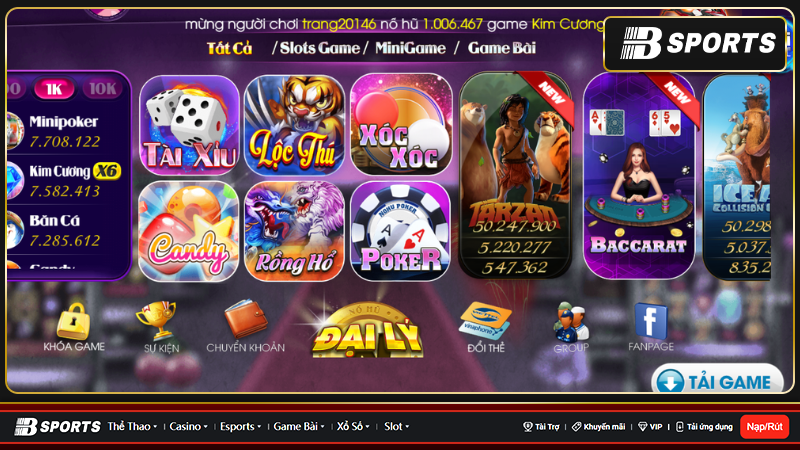Select the 1K bet level toggle
This screenshot has height=450, width=800.
click(x=54, y=89)
